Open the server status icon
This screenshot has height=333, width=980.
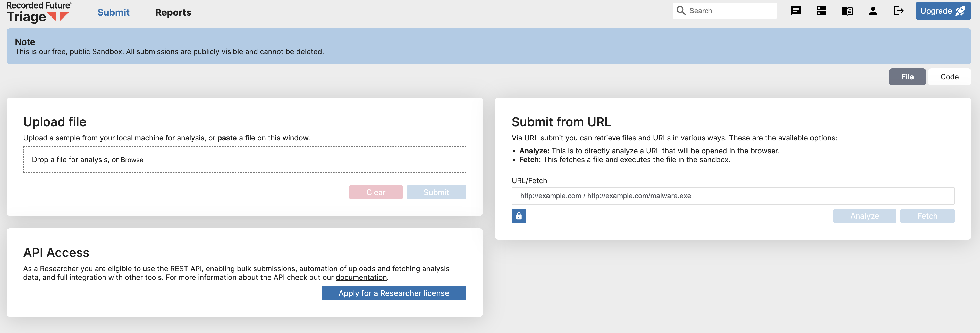click(x=821, y=11)
